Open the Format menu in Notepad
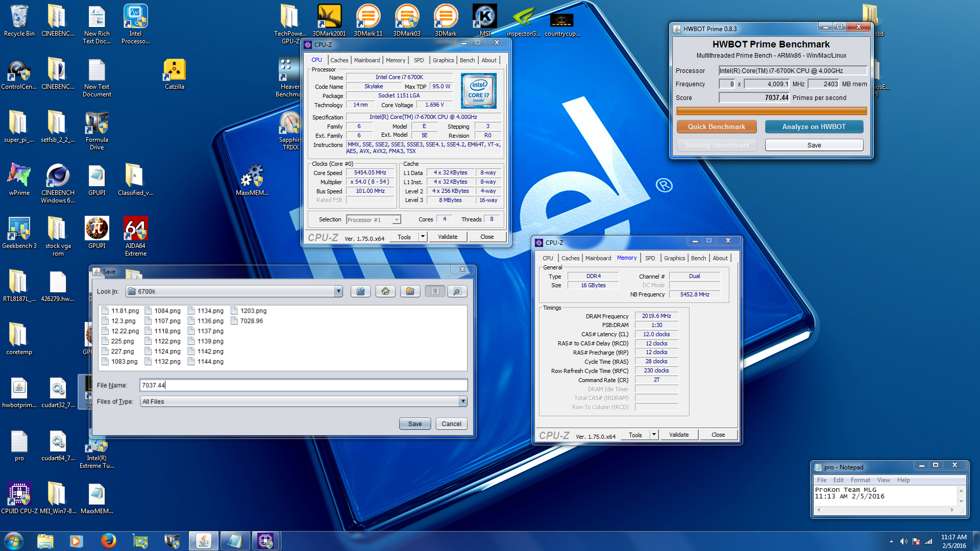 860,480
